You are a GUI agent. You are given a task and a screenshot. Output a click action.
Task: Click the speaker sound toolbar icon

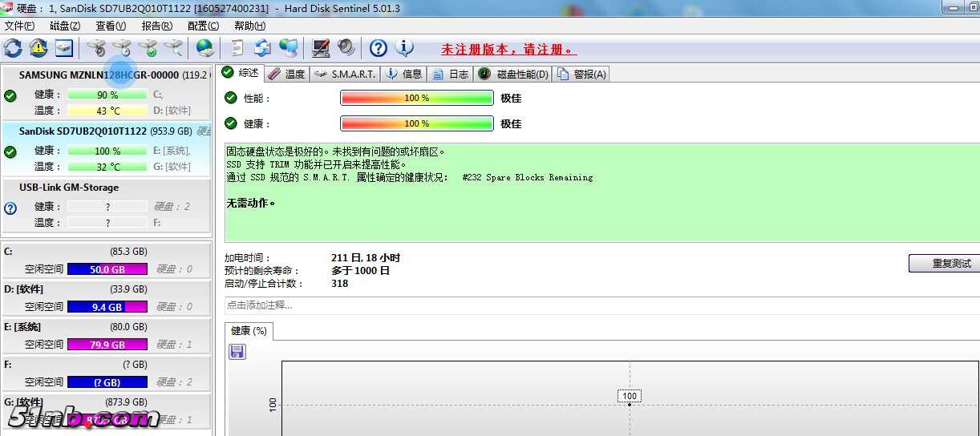coord(346,48)
